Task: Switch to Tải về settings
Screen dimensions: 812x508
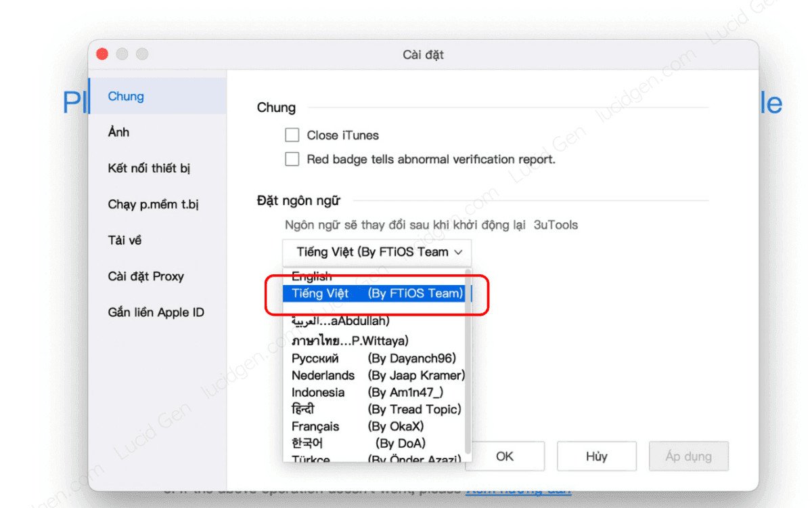Action: pyautogui.click(x=158, y=240)
